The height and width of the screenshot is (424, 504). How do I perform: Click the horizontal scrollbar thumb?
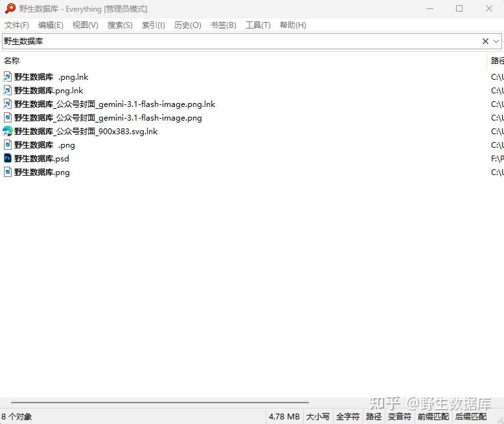160,402
